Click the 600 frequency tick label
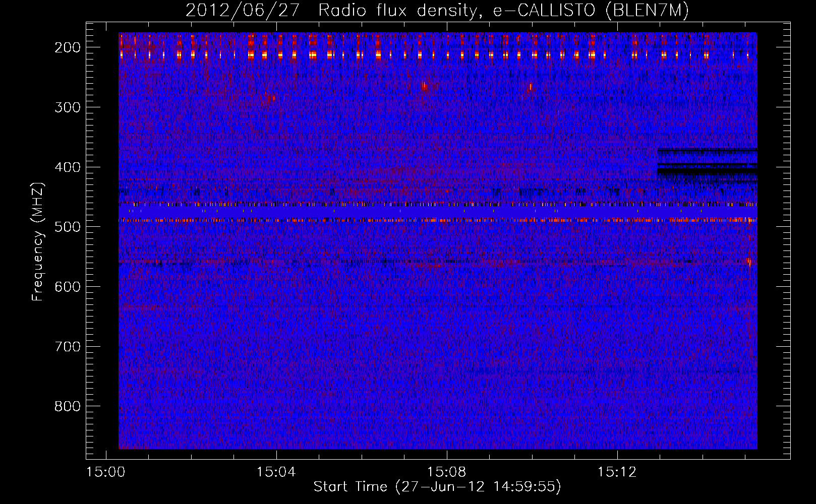 (68, 287)
